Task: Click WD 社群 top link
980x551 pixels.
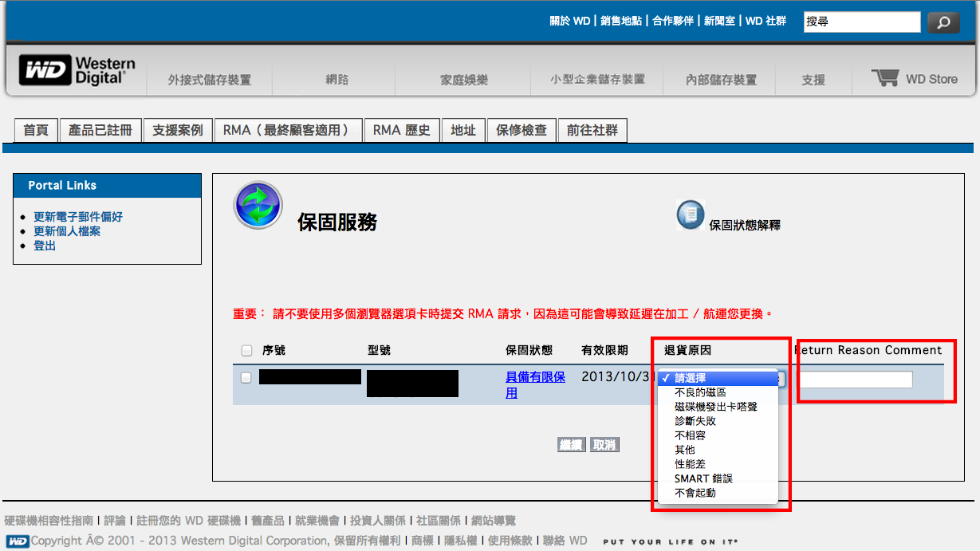Action: (766, 22)
